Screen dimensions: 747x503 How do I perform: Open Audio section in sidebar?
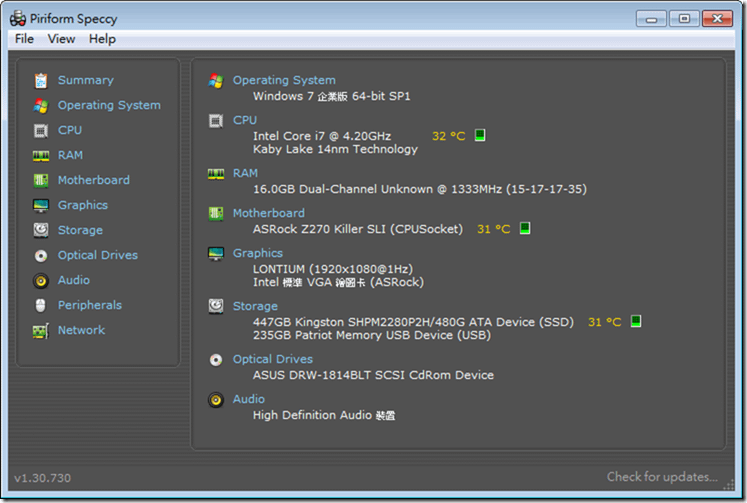point(74,280)
